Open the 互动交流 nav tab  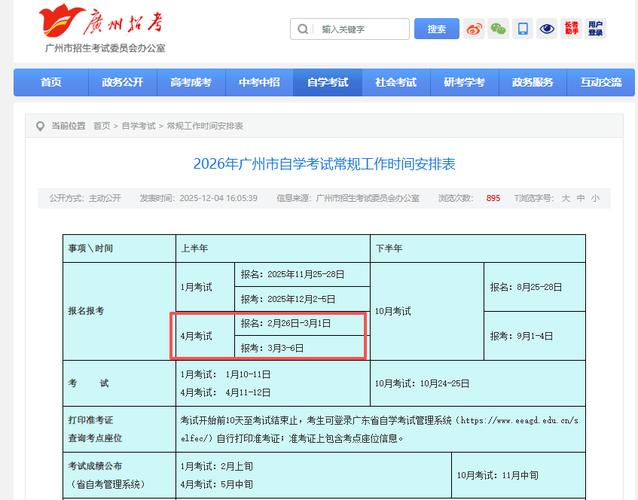pos(601,82)
